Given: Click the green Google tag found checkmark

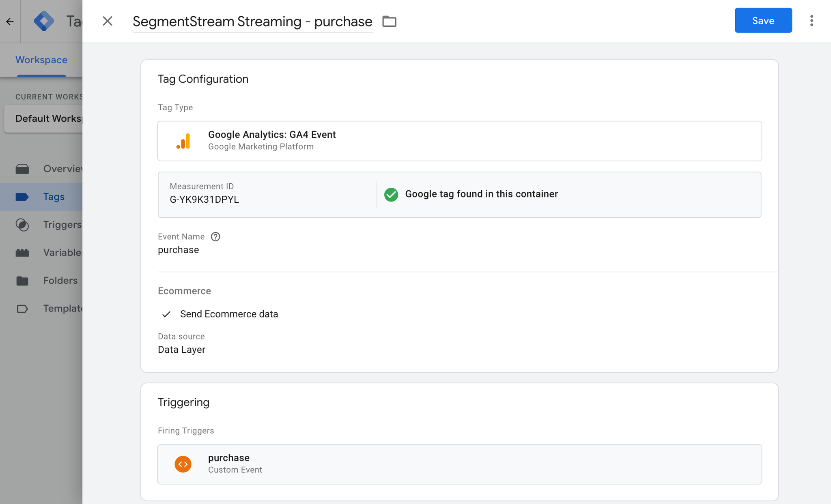Looking at the screenshot, I should click(391, 195).
